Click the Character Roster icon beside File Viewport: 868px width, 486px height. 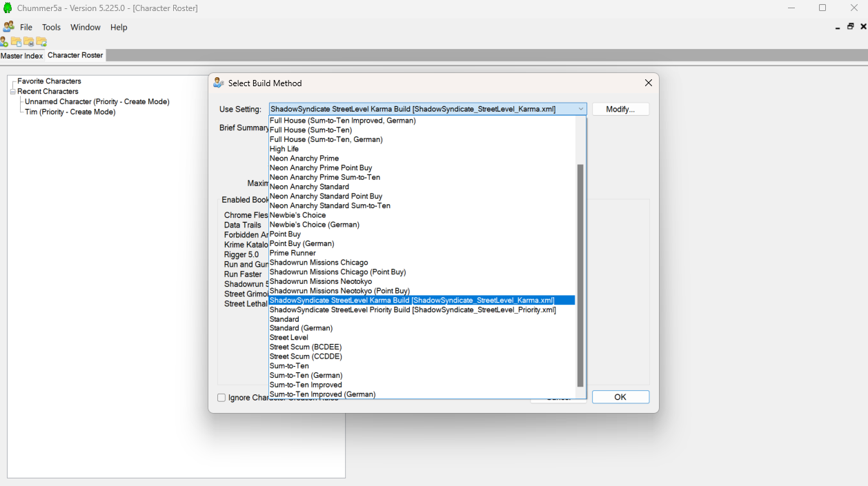coord(8,27)
